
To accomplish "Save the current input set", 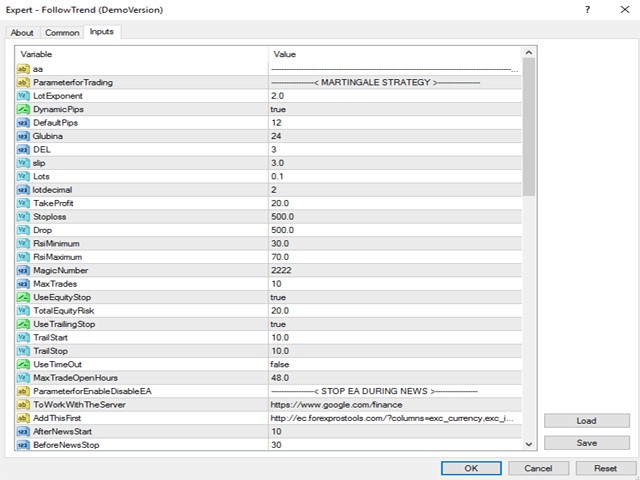I will 587,443.
